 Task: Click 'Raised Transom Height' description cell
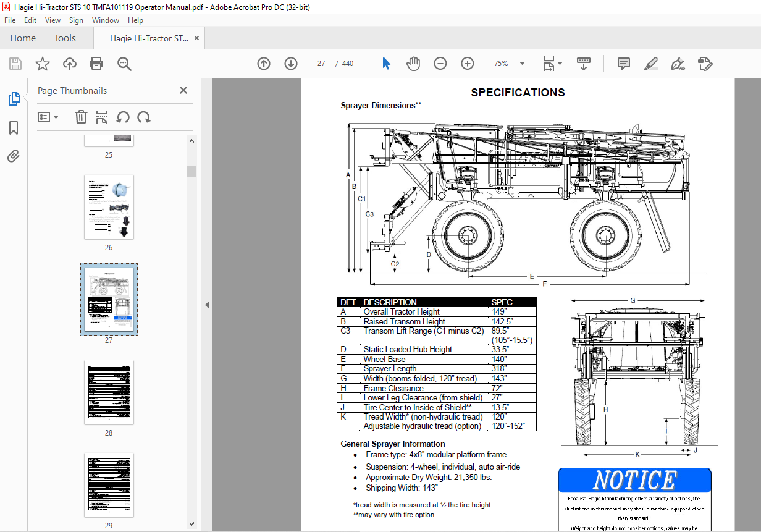404,321
